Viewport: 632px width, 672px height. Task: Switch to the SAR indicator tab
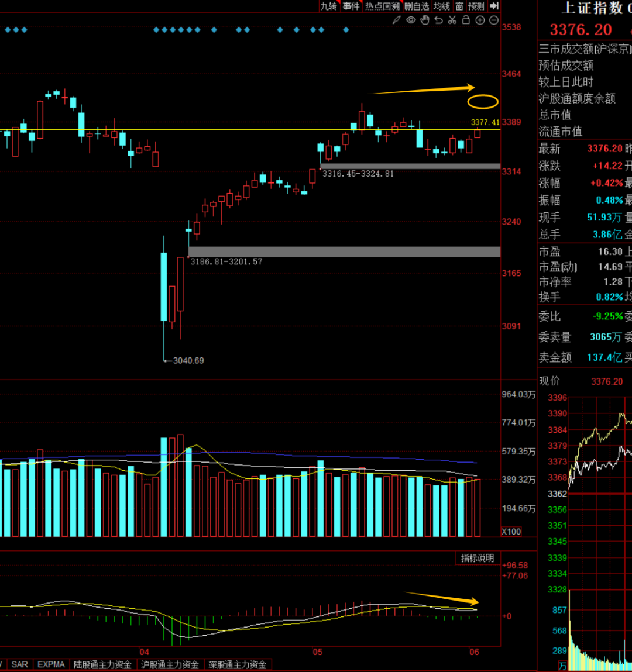[x=19, y=664]
